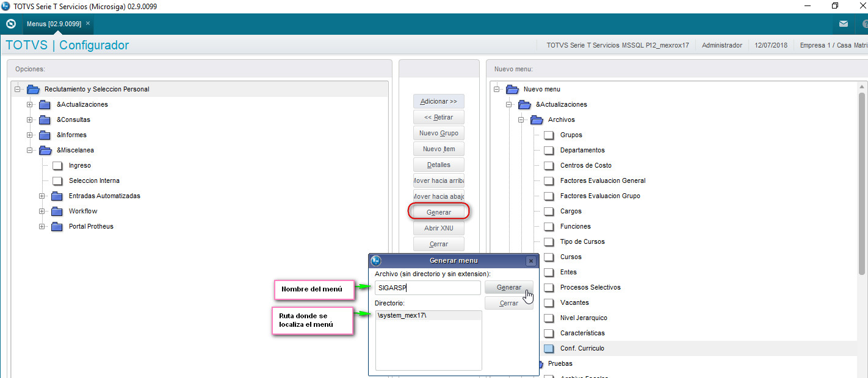Click the Archivos folder icon in Nuevo menu
The height and width of the screenshot is (378, 868).
(x=537, y=119)
